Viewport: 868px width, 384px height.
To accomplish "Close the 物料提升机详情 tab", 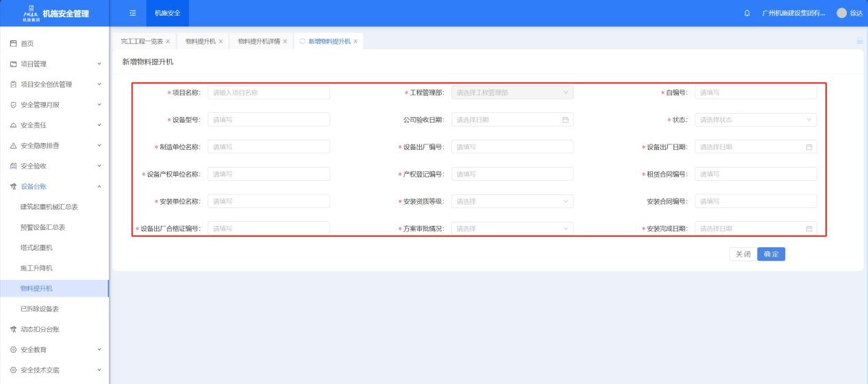I will click(285, 42).
